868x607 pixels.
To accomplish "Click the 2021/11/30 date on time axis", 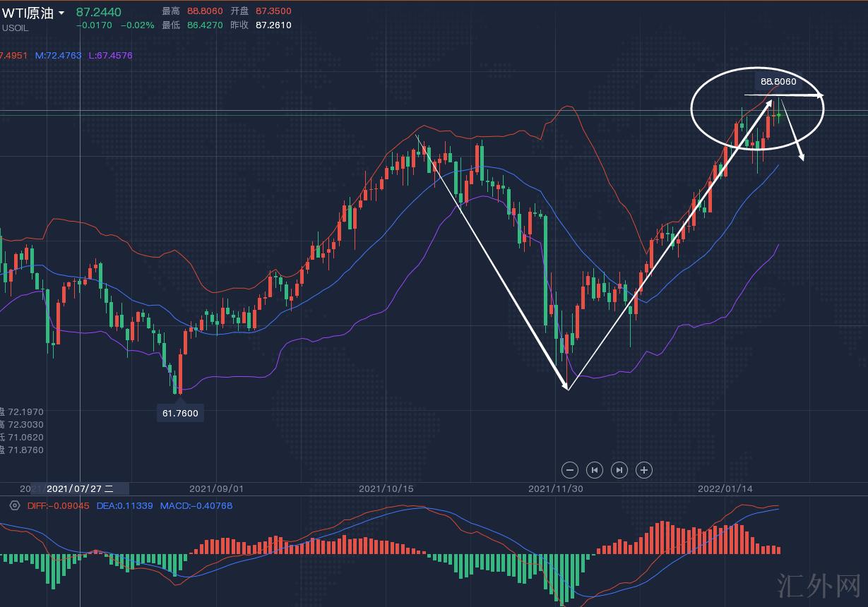I will [x=555, y=488].
